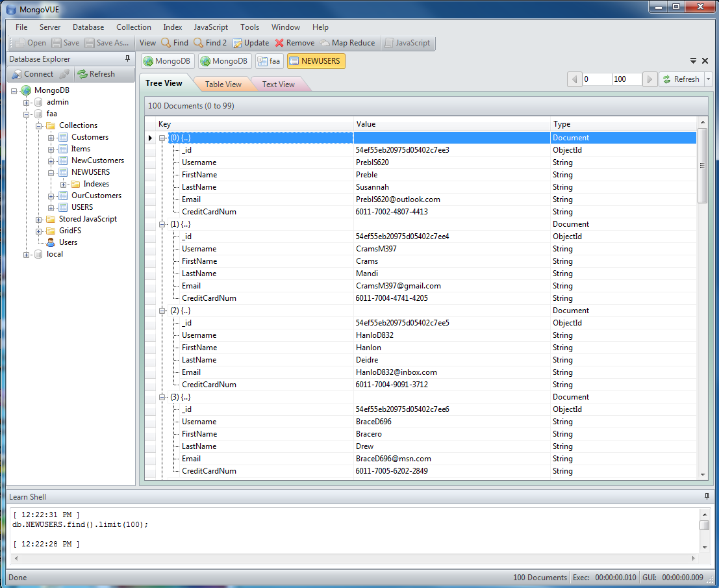Click username value BraceD696
The height and width of the screenshot is (588, 719).
pyautogui.click(x=373, y=422)
